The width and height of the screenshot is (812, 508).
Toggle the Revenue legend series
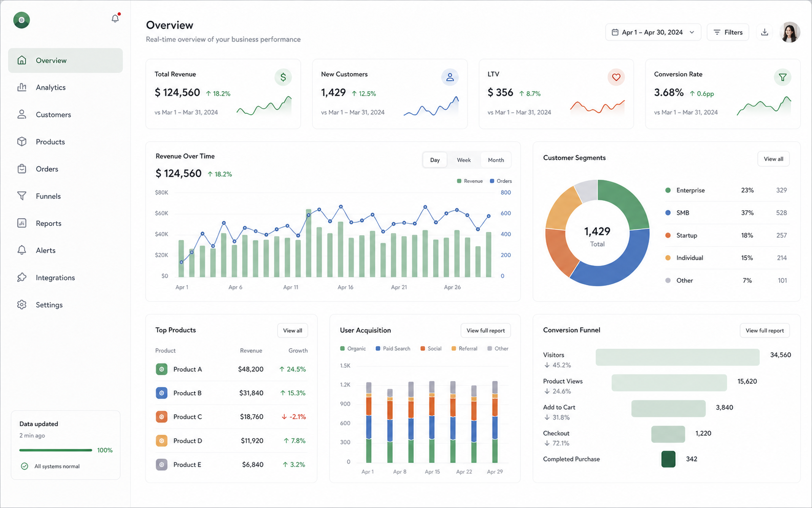coord(470,181)
